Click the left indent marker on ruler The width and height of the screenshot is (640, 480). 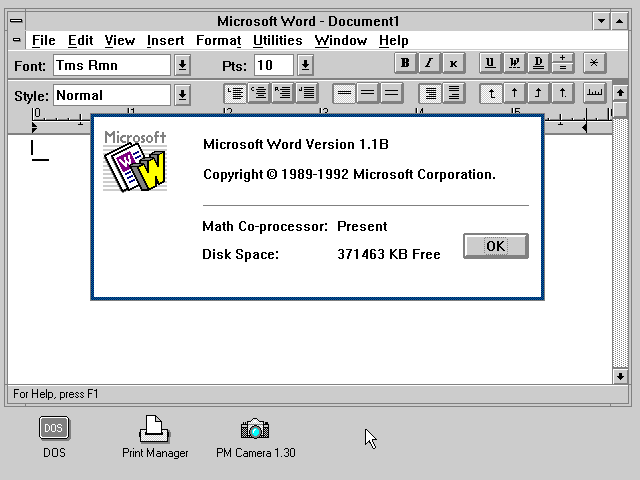(34, 128)
